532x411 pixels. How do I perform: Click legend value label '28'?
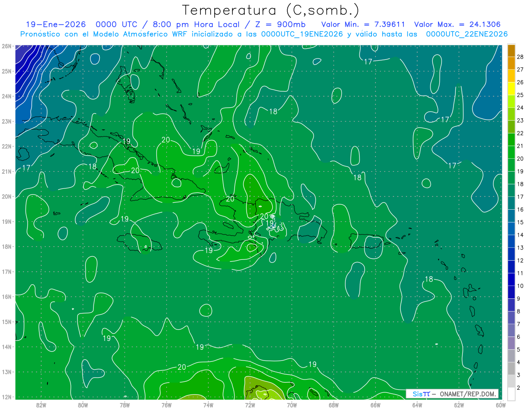(520, 57)
